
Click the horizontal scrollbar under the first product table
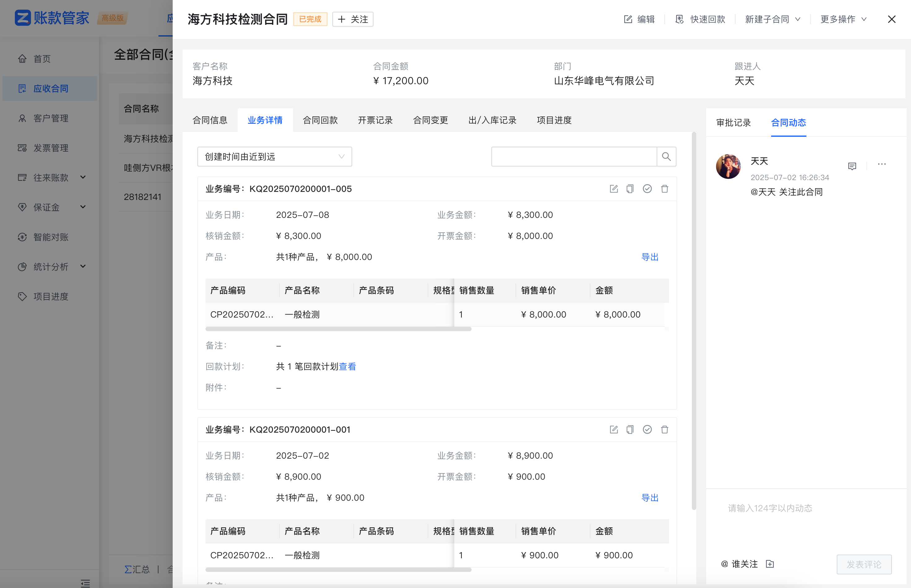(x=338, y=329)
